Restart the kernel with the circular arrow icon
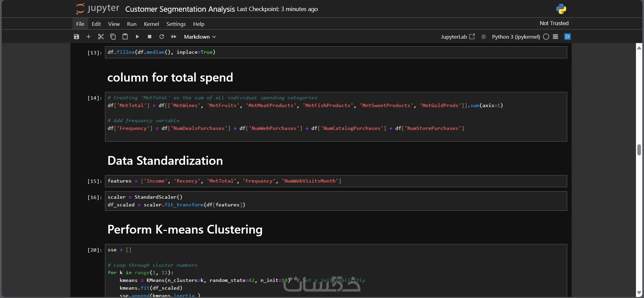Image resolution: width=644 pixels, height=298 pixels. coord(162,37)
